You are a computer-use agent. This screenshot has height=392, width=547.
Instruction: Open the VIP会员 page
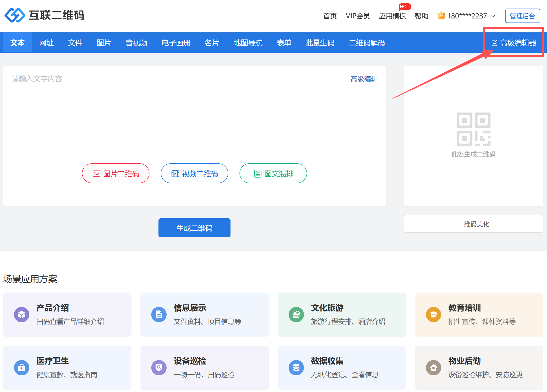(x=357, y=16)
